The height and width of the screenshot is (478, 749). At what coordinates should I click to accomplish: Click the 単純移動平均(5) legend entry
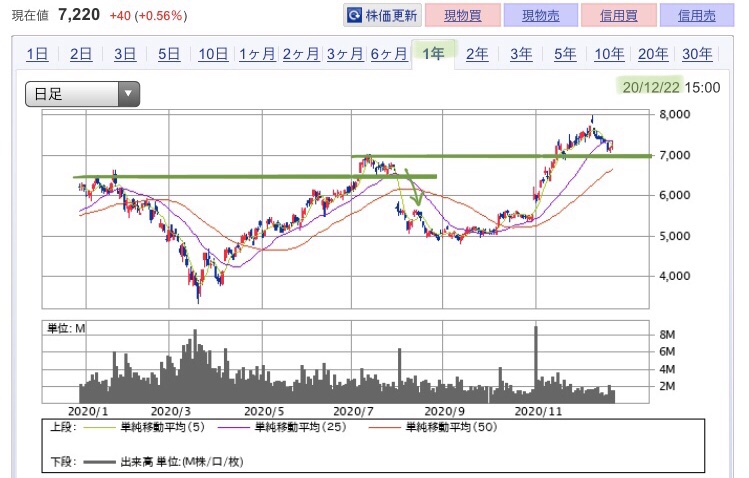coord(145,427)
